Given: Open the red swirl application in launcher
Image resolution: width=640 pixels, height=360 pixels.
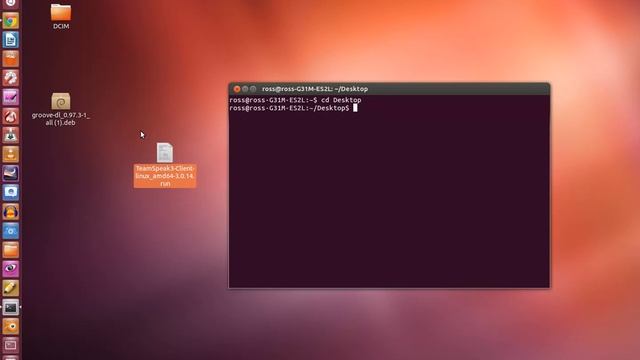Looking at the screenshot, I should [11, 116].
